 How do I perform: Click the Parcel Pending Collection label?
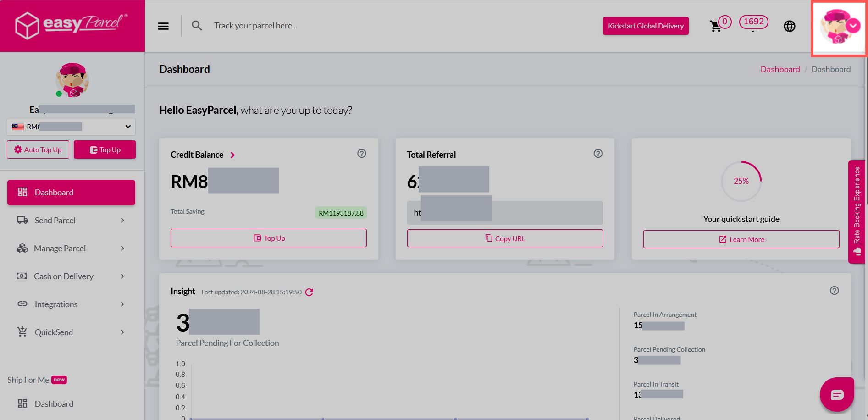[669, 349]
